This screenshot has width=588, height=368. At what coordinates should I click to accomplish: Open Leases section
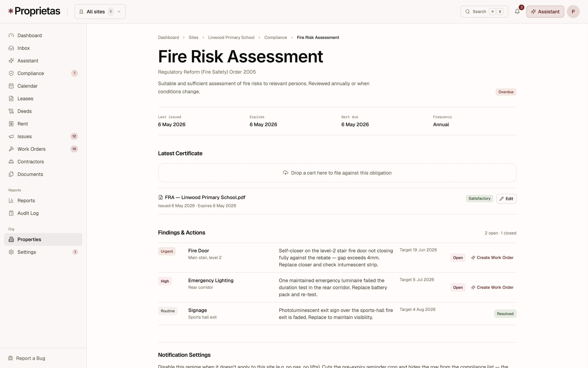tap(43, 98)
